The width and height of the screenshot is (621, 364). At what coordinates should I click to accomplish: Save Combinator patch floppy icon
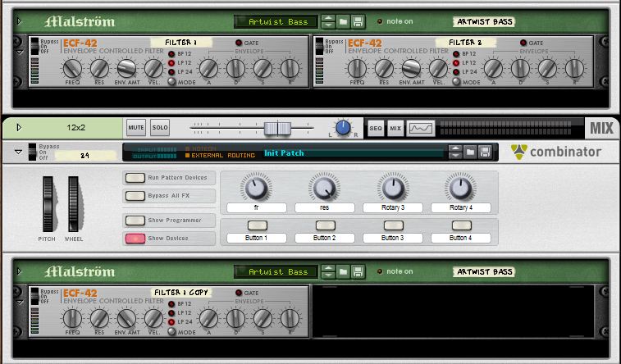pos(485,152)
